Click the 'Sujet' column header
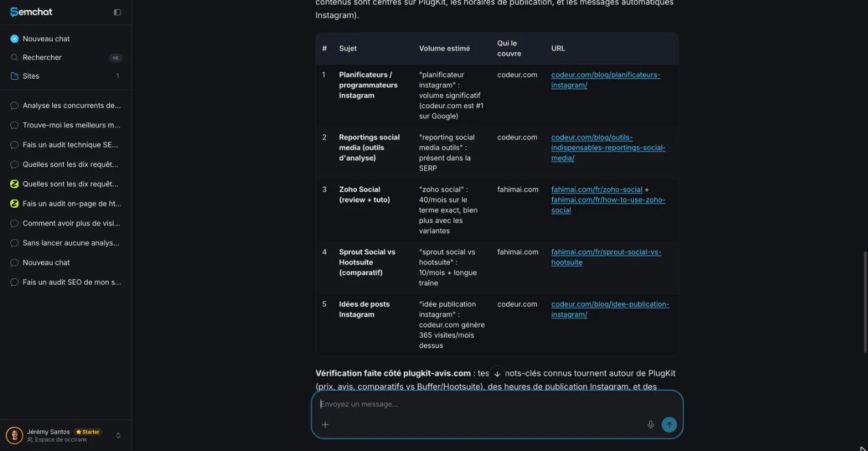The width and height of the screenshot is (868, 451). [348, 48]
